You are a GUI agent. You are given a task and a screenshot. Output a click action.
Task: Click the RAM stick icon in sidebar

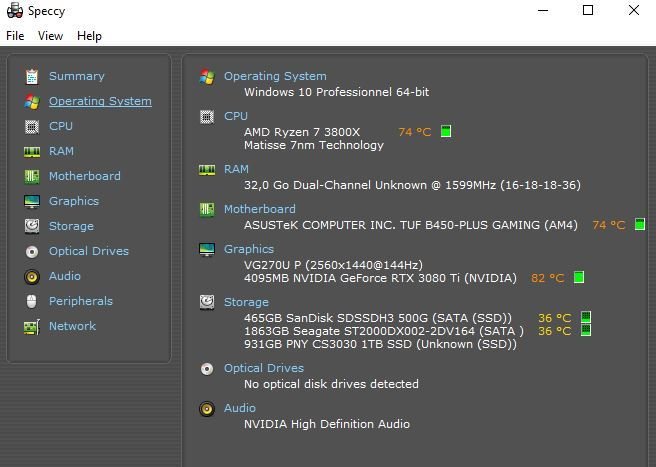(x=32, y=151)
